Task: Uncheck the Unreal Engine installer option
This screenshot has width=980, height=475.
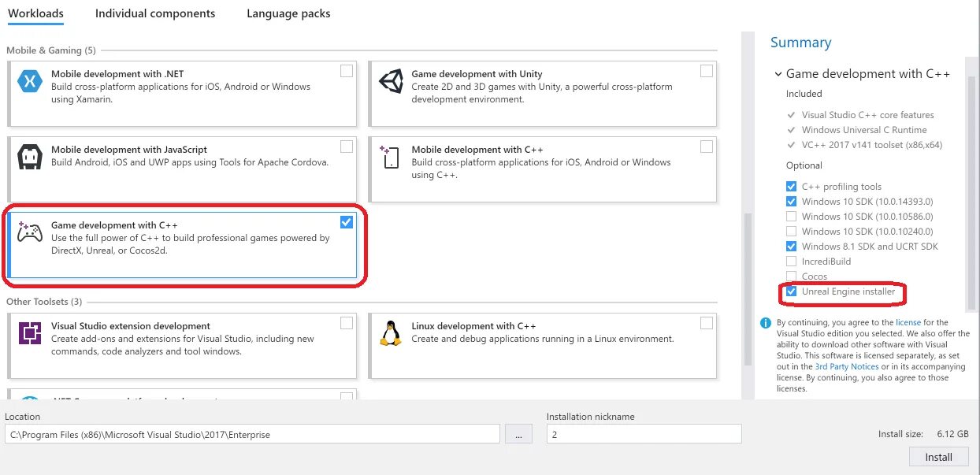Action: click(791, 291)
